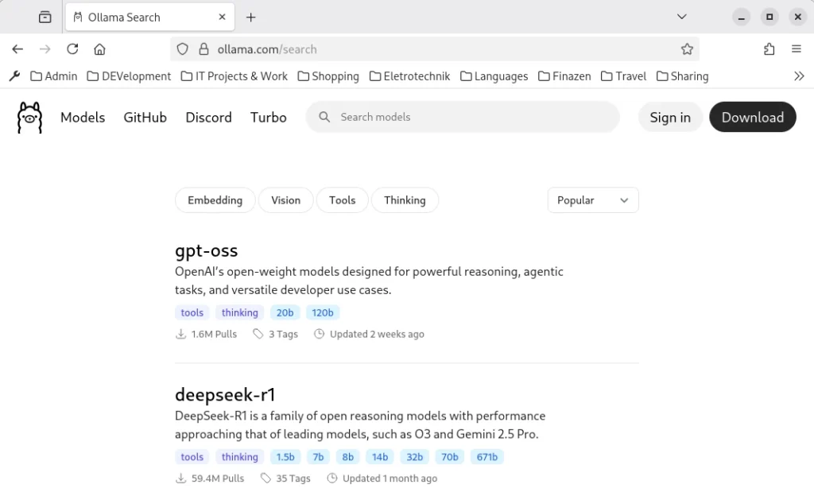This screenshot has height=504, width=814.
Task: Click the wrench bookmark toolbar icon
Action: point(14,76)
